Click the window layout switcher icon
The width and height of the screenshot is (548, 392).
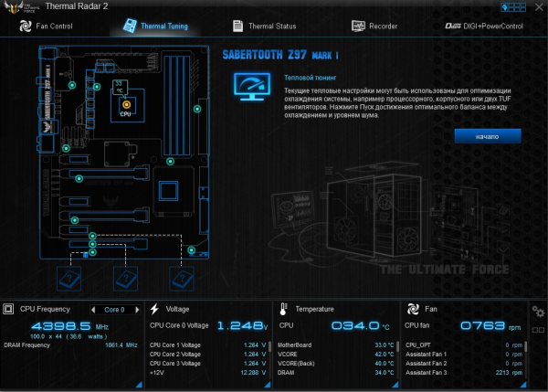(513, 7)
